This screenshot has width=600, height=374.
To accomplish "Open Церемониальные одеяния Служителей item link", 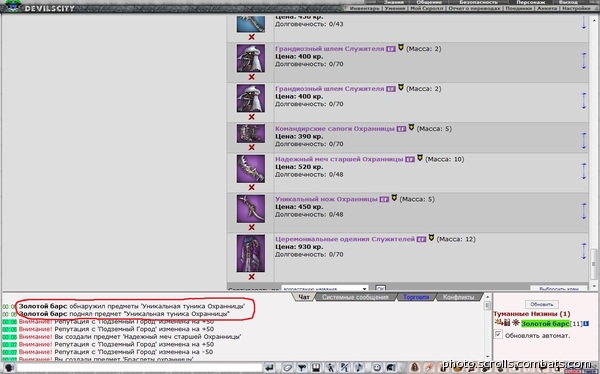I will (345, 239).
